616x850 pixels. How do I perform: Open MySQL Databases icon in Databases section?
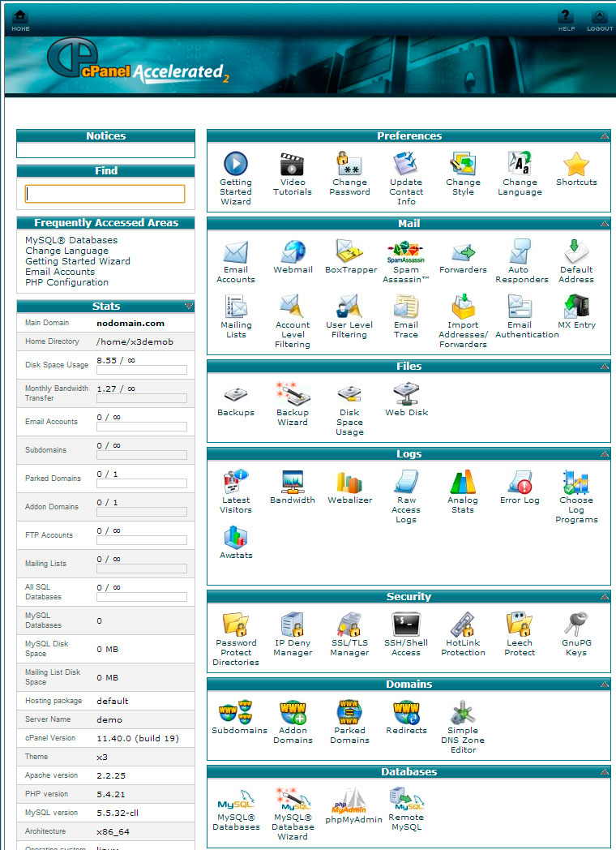pyautogui.click(x=236, y=801)
